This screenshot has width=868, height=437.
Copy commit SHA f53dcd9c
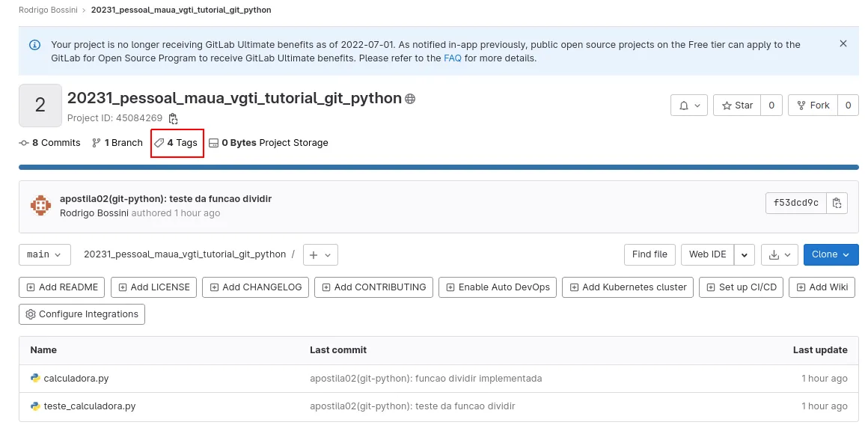click(837, 204)
